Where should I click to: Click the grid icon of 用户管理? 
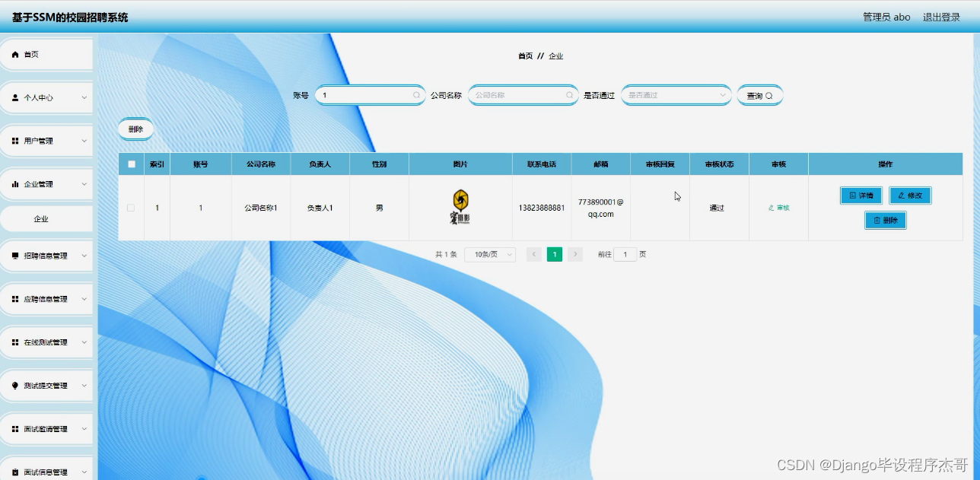tap(15, 141)
